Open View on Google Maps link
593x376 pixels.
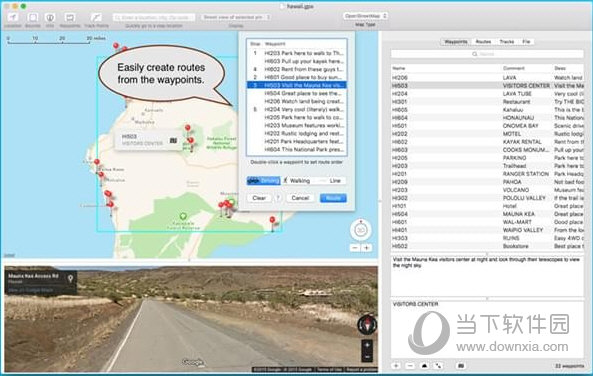[x=30, y=290]
